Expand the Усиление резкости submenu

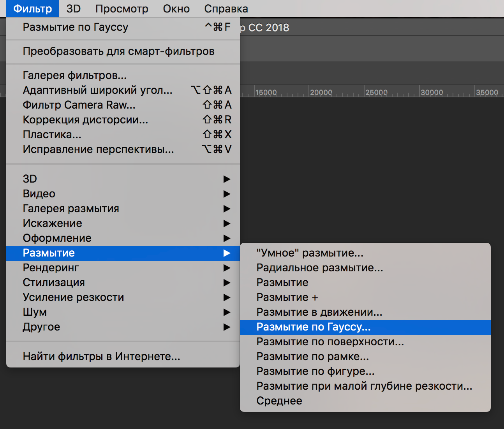click(73, 297)
